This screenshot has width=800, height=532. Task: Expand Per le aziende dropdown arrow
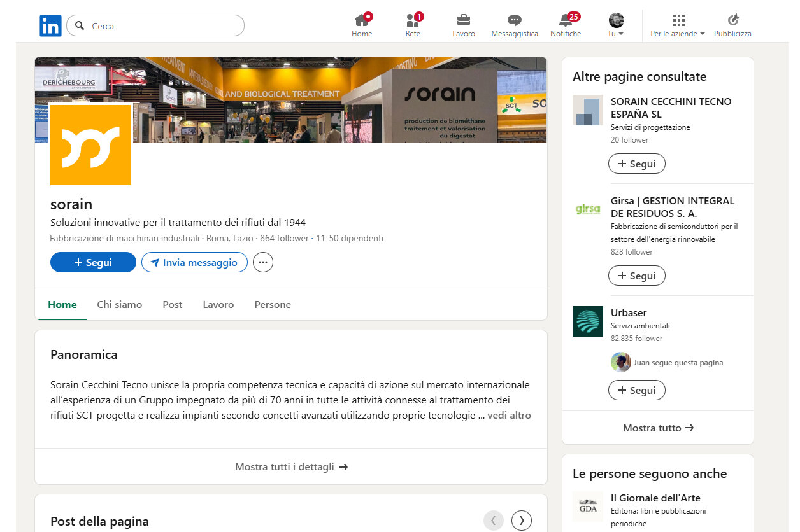tap(703, 34)
